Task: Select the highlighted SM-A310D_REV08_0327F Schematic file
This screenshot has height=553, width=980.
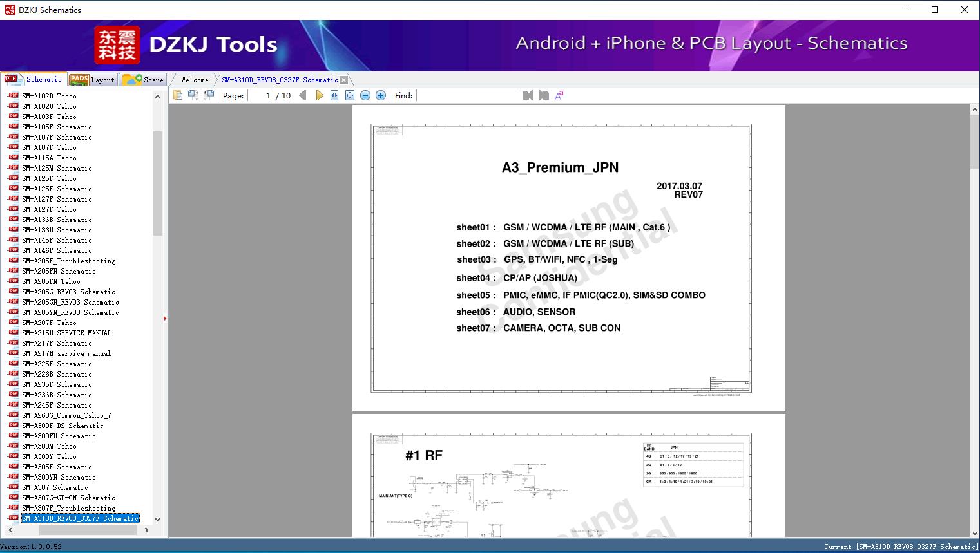Action: pyautogui.click(x=81, y=518)
